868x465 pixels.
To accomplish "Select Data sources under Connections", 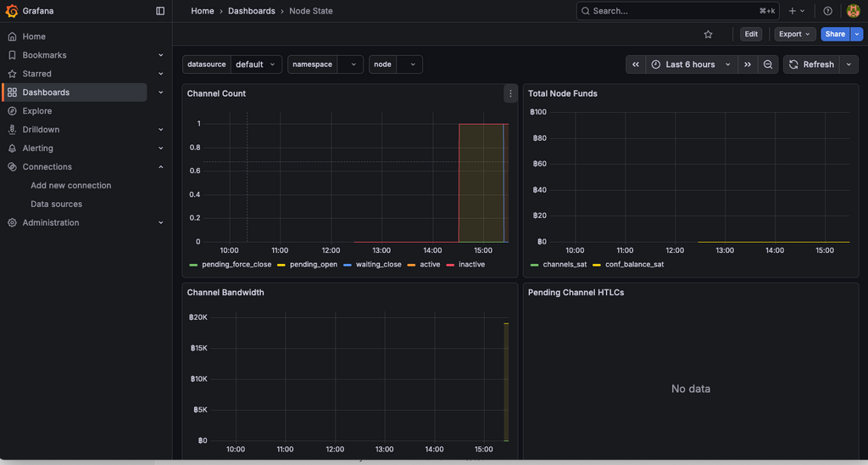I will pyautogui.click(x=56, y=204).
